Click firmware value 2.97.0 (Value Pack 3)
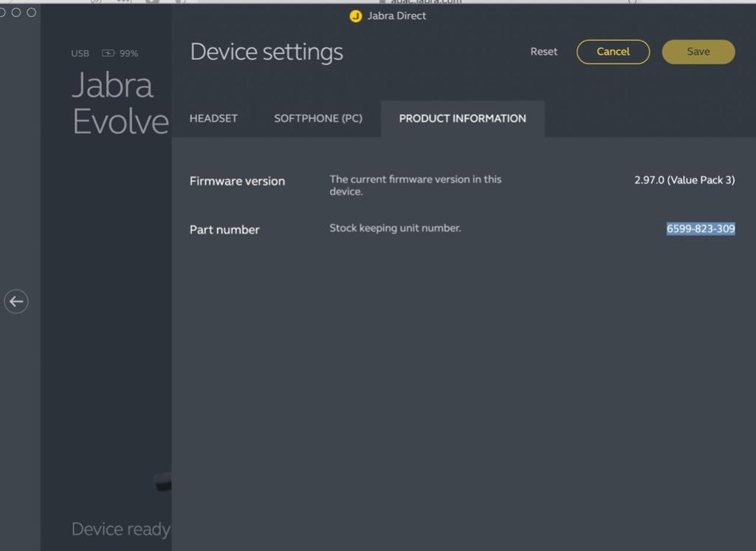This screenshot has width=756, height=551. click(x=684, y=180)
